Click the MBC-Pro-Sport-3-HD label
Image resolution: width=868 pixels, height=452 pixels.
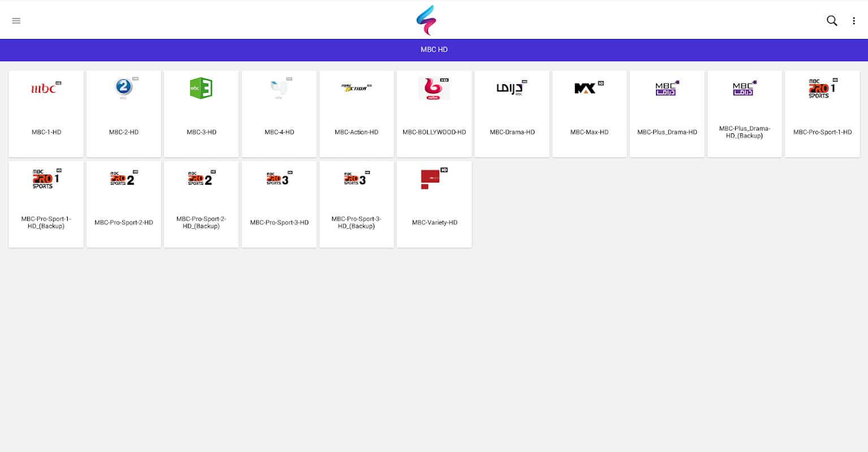pos(279,223)
